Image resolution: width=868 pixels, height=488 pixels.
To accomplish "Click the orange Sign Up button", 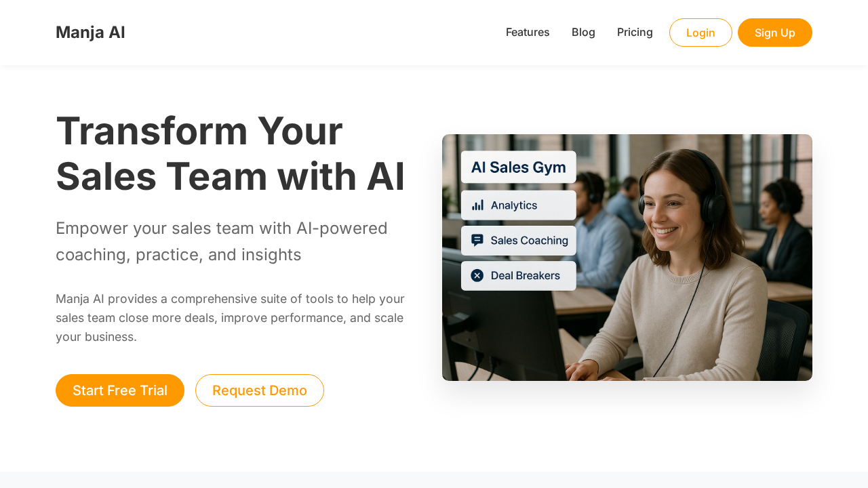I will pos(775,33).
